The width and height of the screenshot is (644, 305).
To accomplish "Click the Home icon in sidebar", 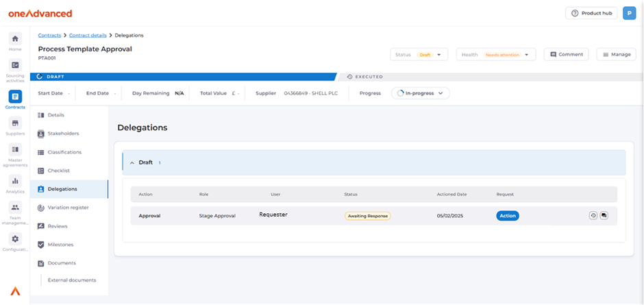I will click(15, 38).
